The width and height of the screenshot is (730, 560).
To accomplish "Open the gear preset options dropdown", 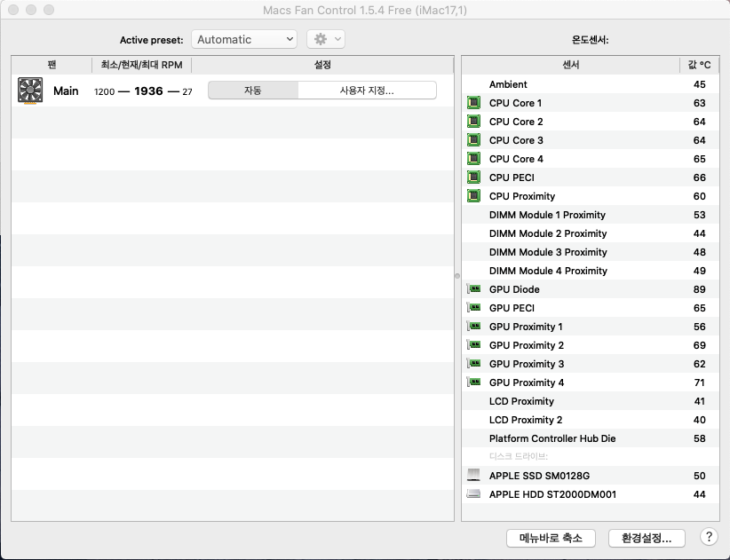I will tap(326, 40).
